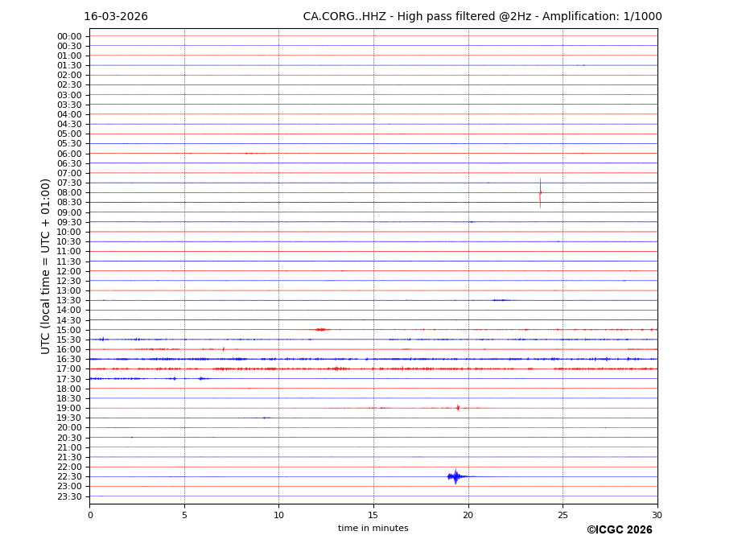Click the 17:00 hour label
746x560 pixels.
point(69,369)
